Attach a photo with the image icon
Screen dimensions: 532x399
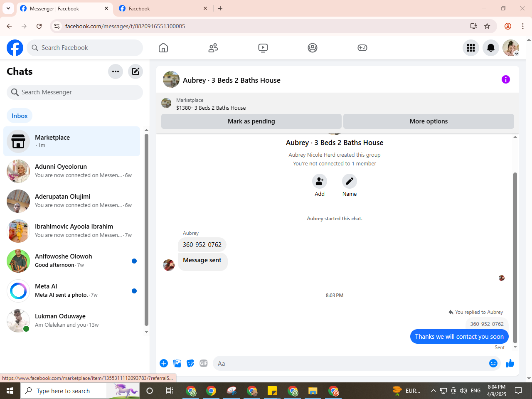[x=177, y=363]
